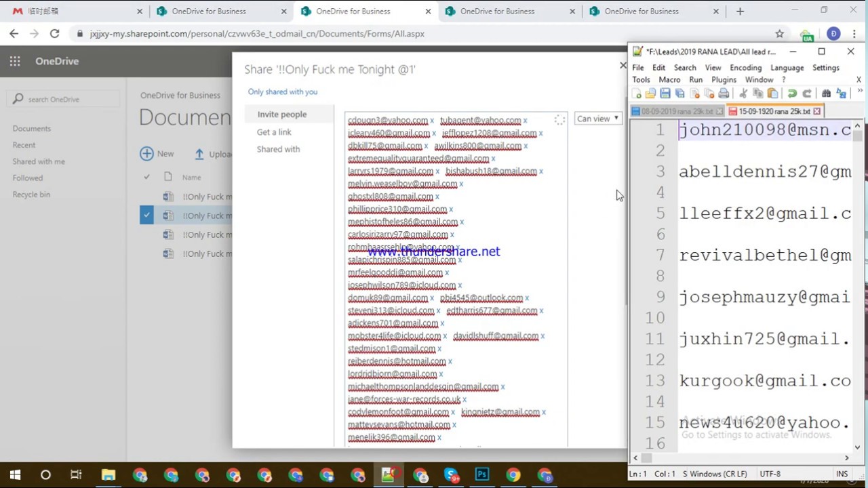The image size is (868, 488).
Task: Click the browser Back arrow
Action: coord(14,33)
